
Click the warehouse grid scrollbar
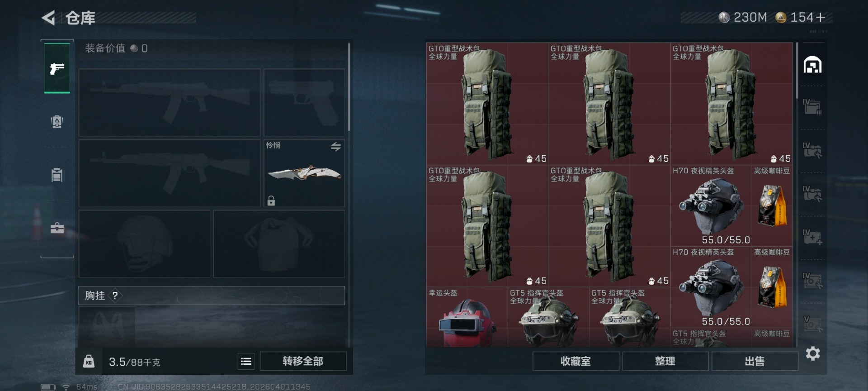tap(797, 71)
